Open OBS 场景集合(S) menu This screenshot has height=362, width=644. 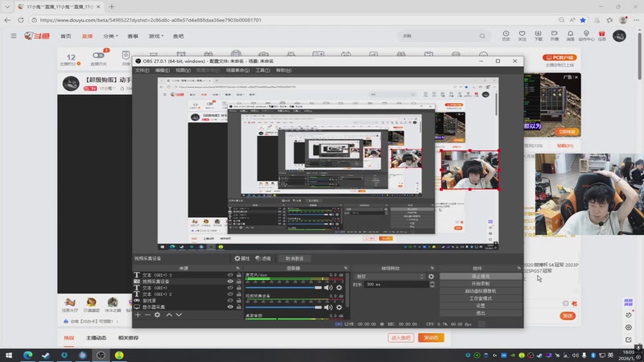coord(237,70)
